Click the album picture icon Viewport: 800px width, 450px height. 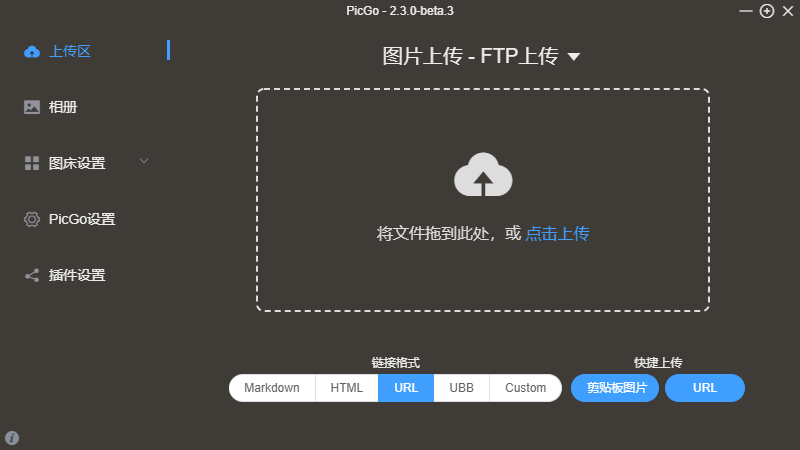(32, 107)
